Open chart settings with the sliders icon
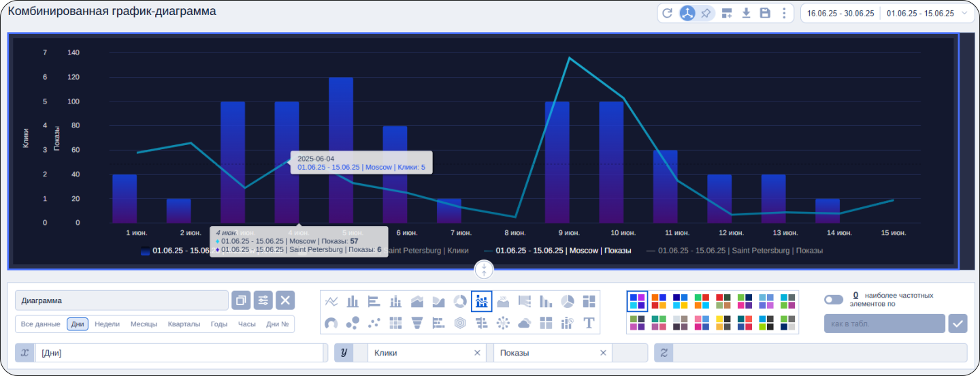Viewport: 980px width, 376px height. pos(263,300)
